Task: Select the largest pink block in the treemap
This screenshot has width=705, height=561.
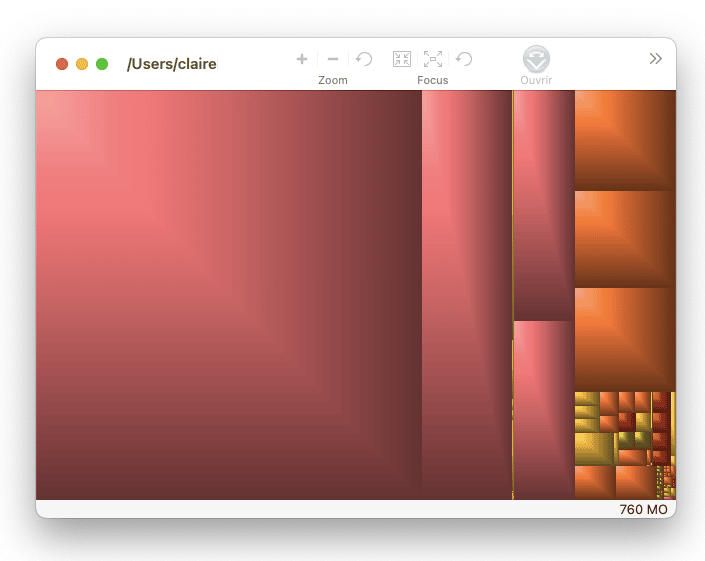Action: tap(228, 294)
